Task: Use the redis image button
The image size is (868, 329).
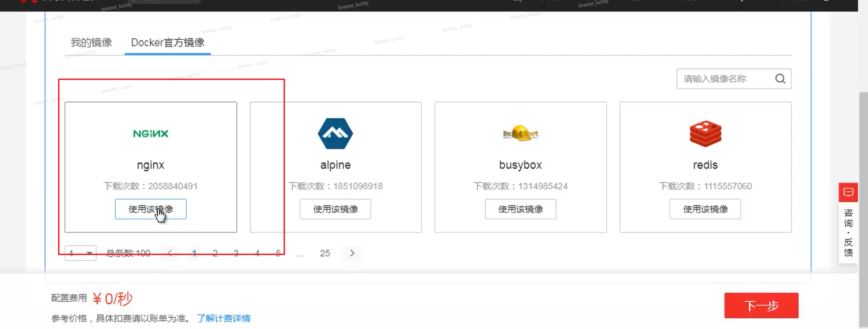Action: [x=705, y=209]
